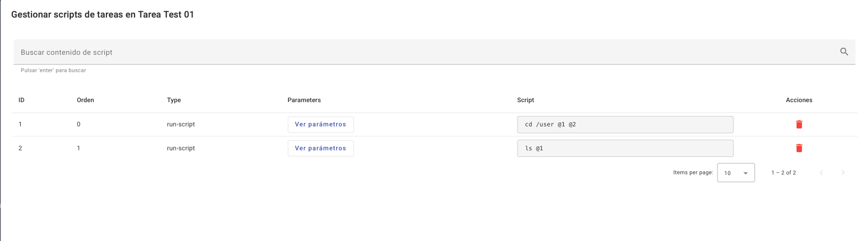Click the Type column header
The height and width of the screenshot is (241, 868).
tap(174, 100)
